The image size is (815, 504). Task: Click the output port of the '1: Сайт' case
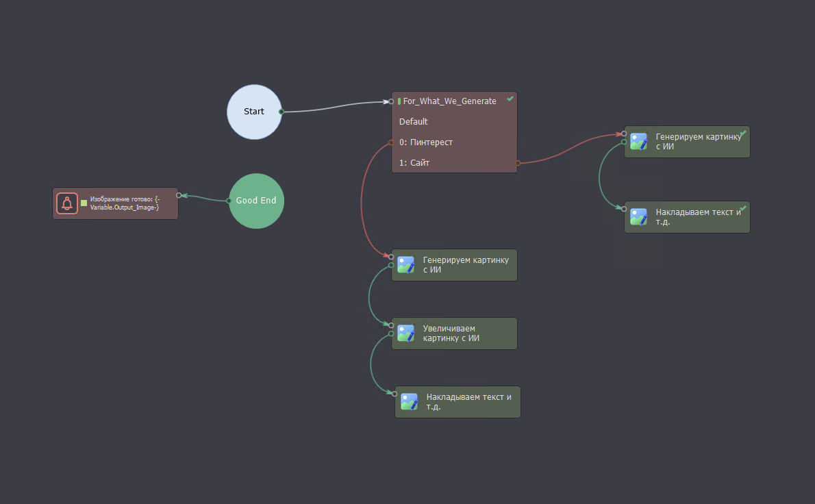pyautogui.click(x=518, y=163)
